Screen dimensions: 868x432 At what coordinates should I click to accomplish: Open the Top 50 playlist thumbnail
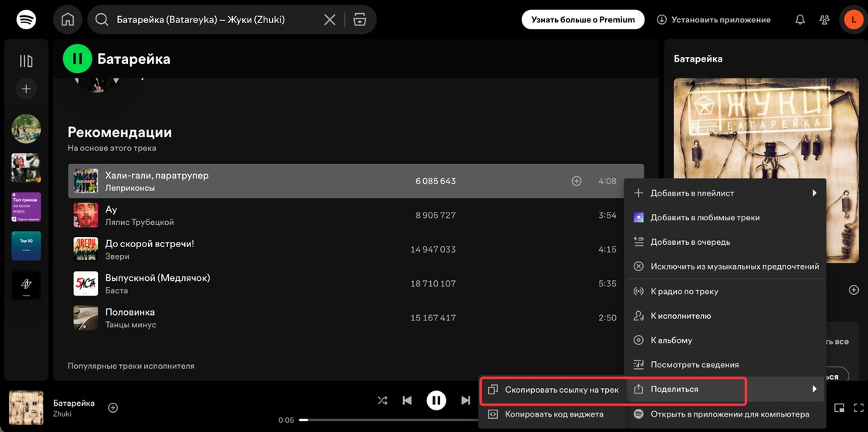[26, 246]
